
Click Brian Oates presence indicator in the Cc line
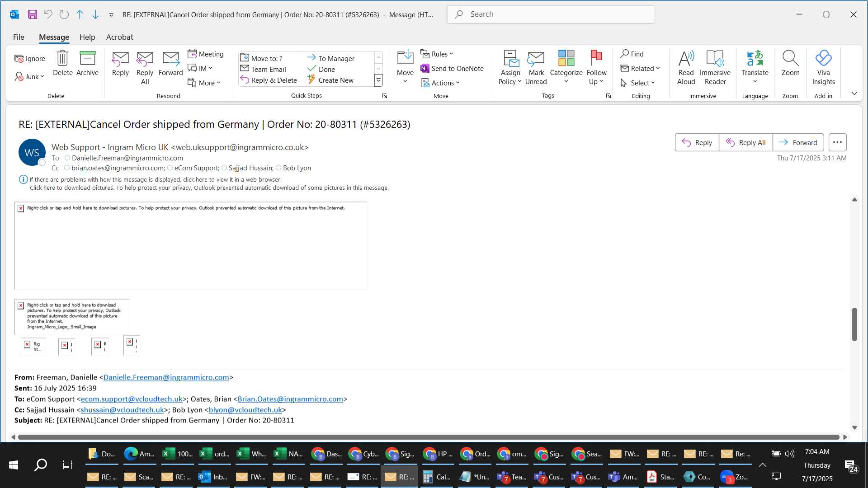(x=67, y=168)
